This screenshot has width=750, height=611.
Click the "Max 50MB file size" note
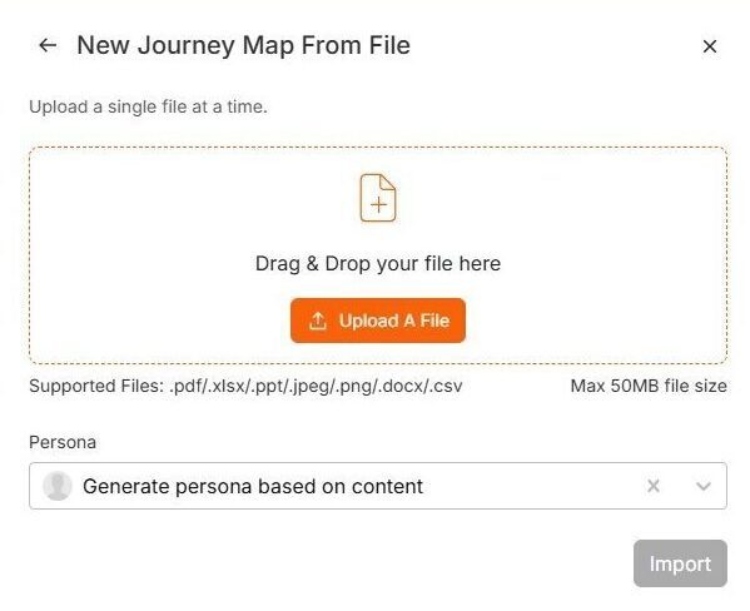click(648, 385)
